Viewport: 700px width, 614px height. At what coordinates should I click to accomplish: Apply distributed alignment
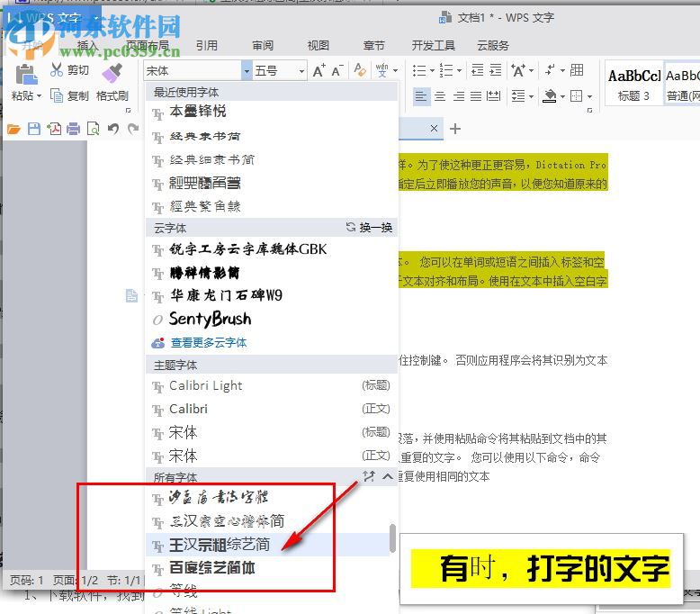point(493,96)
